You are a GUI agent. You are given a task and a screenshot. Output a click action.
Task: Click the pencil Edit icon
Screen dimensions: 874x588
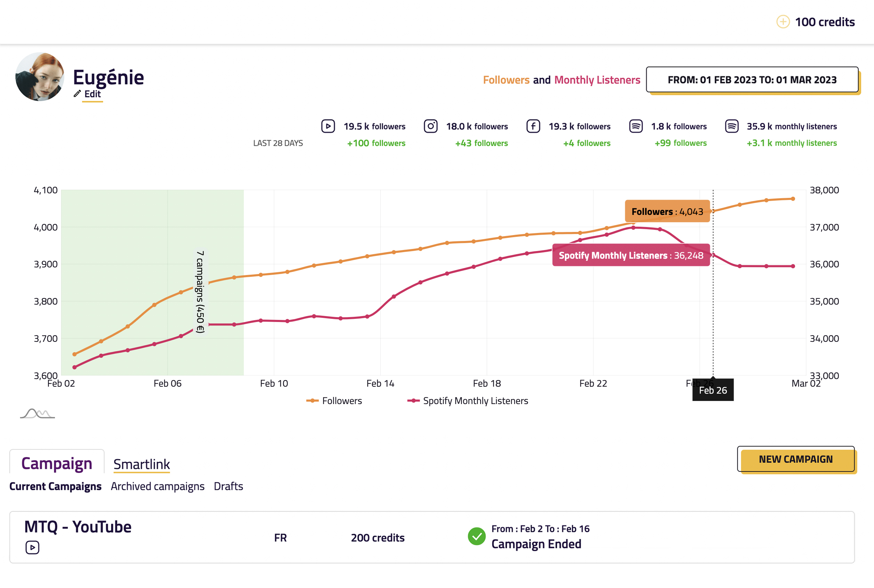tap(77, 94)
